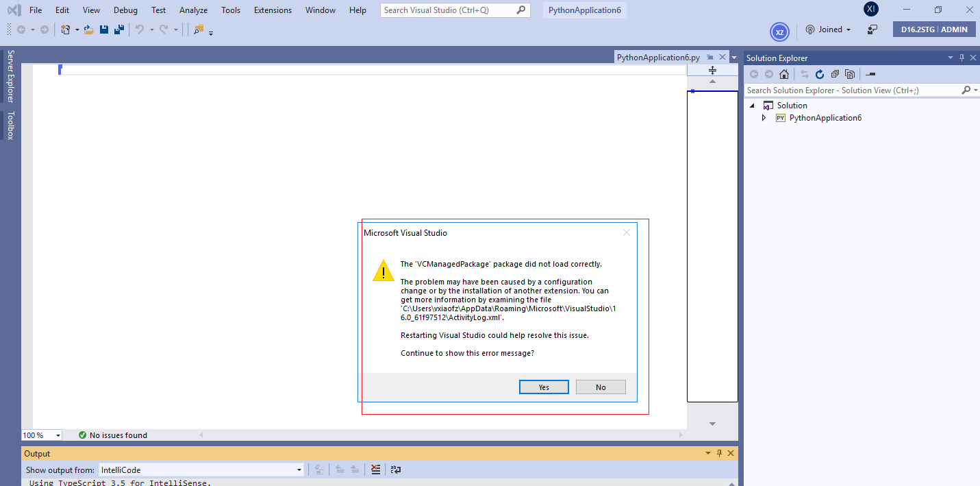Open the Help menu

357,10
